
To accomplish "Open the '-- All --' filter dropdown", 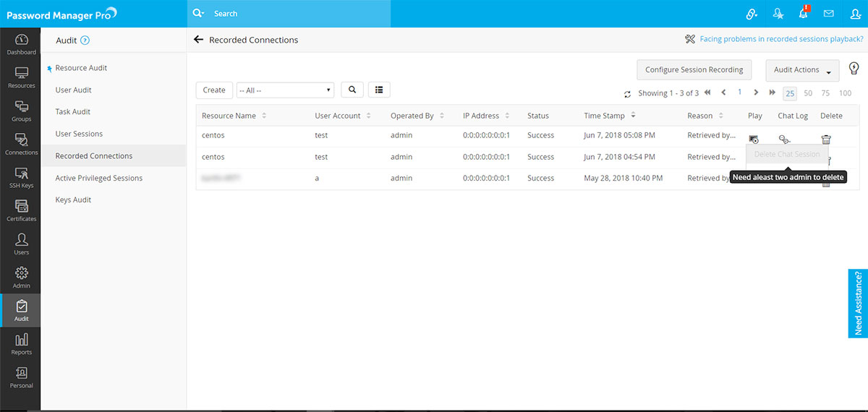I will click(285, 90).
